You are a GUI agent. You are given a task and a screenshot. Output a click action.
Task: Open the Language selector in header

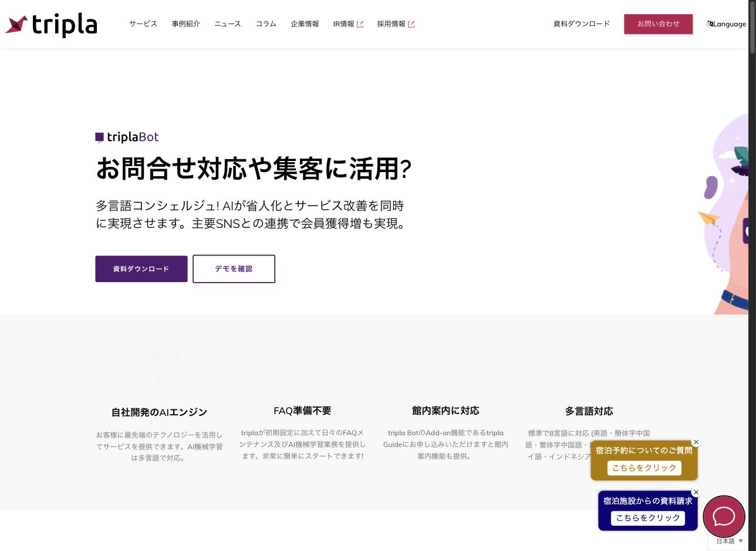tap(727, 24)
